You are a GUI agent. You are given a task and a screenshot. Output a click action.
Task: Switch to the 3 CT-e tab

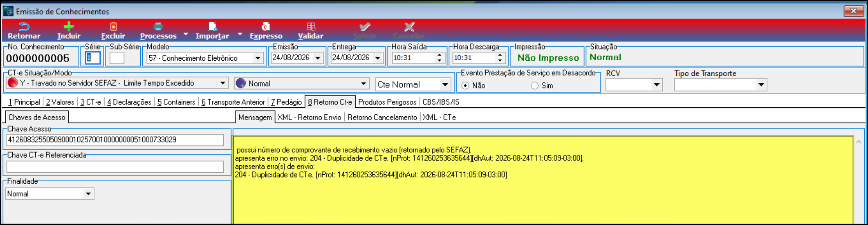90,102
